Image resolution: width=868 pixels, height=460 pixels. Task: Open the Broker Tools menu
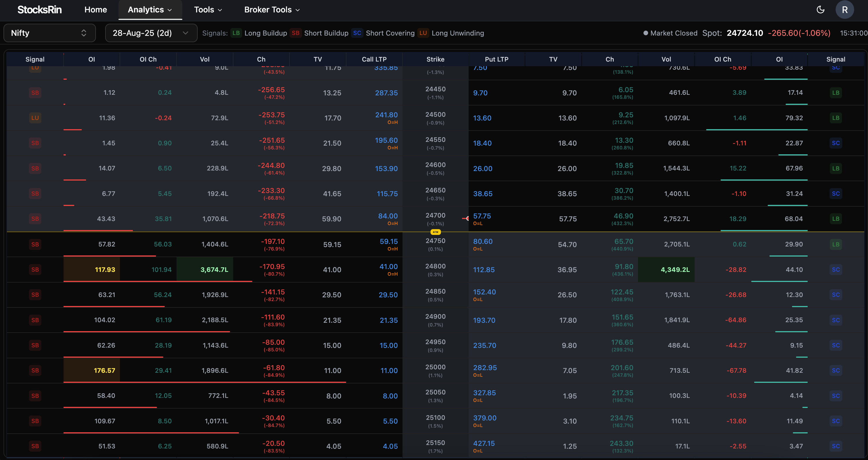tap(272, 10)
